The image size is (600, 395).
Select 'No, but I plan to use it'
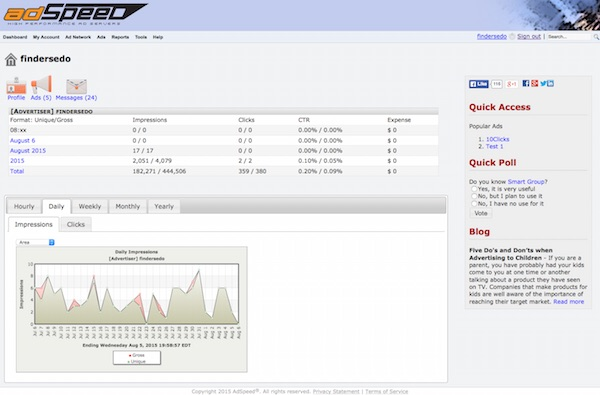[474, 196]
